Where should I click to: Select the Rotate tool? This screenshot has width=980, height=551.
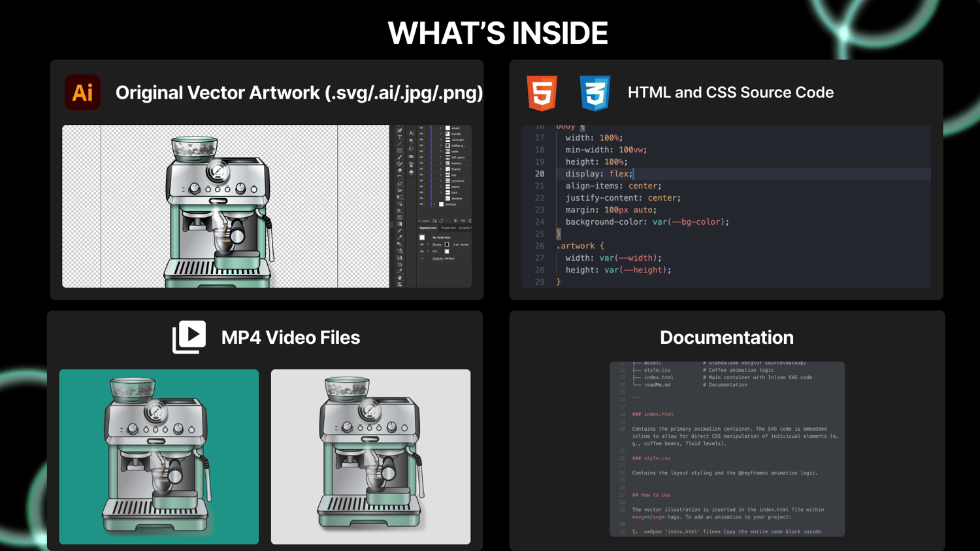pos(400,177)
